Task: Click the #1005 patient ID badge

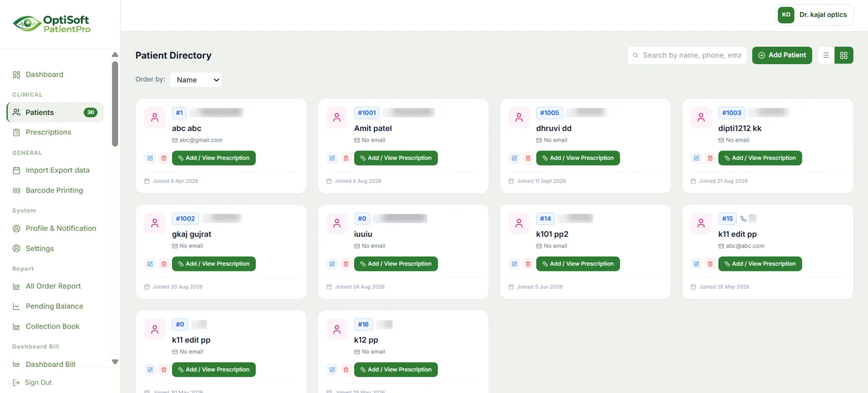Action: tap(550, 113)
